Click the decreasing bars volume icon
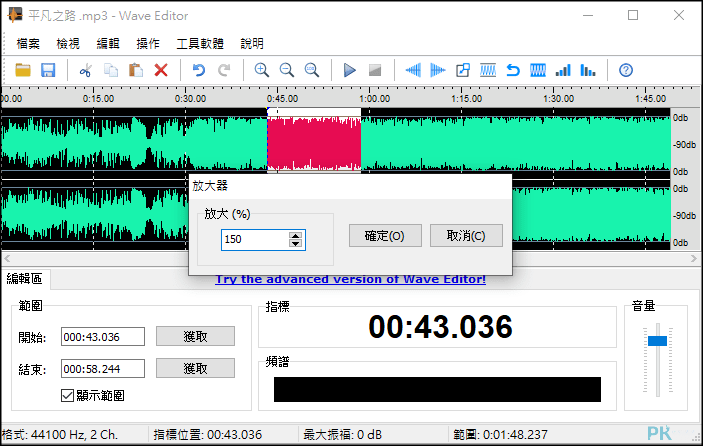 point(588,70)
